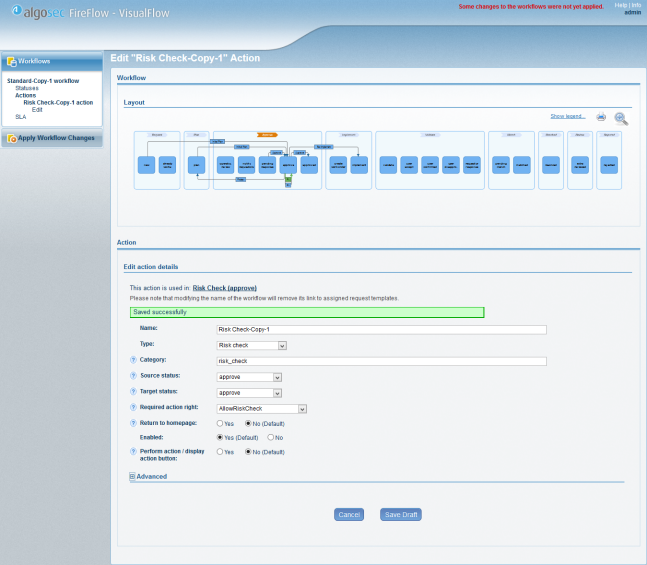647x565 pixels.
Task: Click the print layout icon
Action: [x=602, y=117]
